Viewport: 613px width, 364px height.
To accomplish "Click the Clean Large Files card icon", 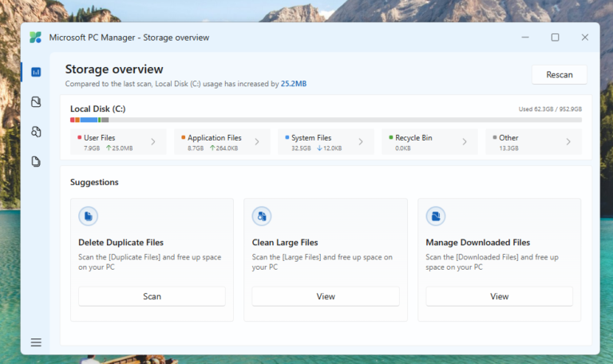I will pos(262,216).
